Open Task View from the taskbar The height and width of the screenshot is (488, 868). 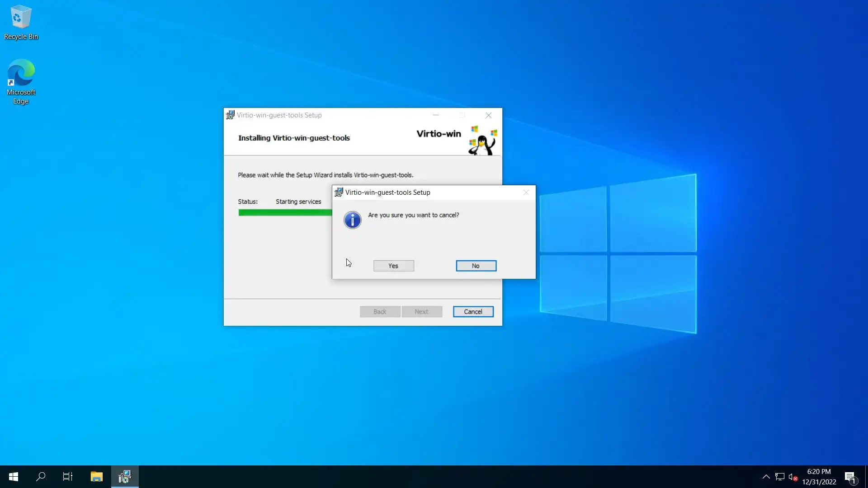[68, 477]
